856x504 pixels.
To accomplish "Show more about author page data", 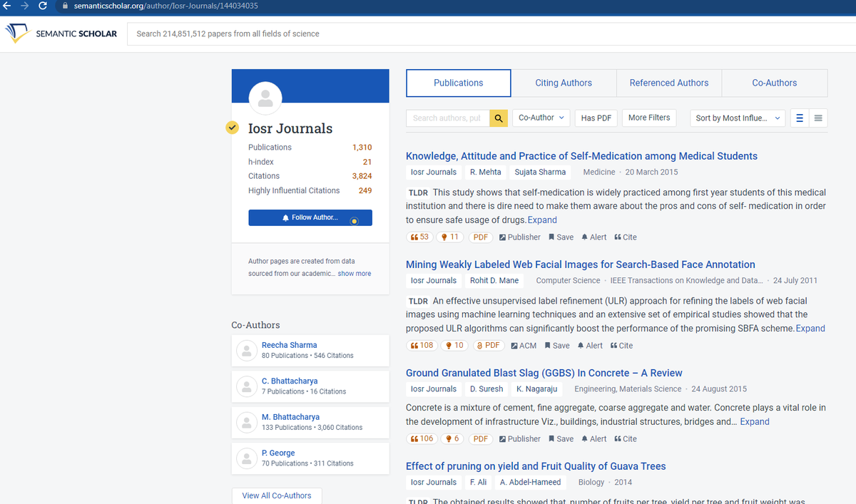I will 355,274.
